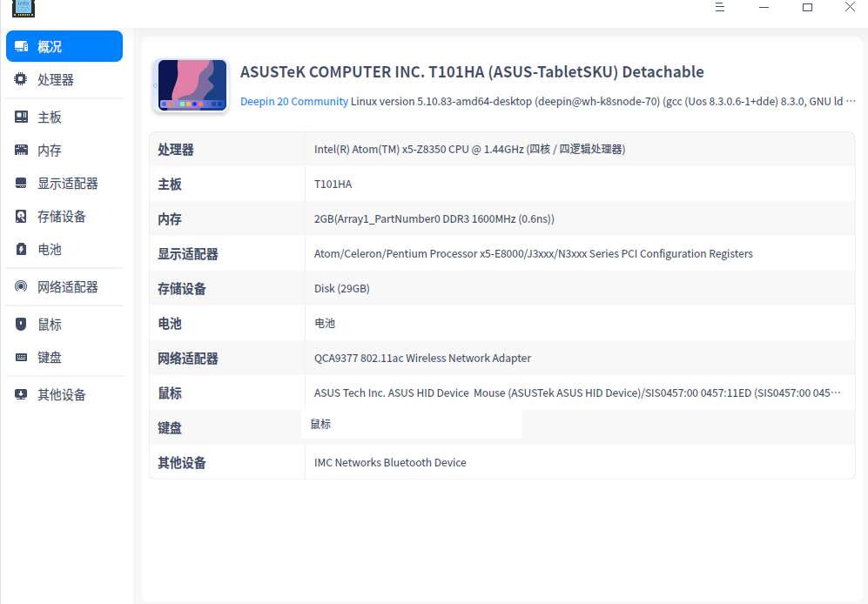Image resolution: width=868 pixels, height=604 pixels.
Task: Open the 其他设备 label in the sidebar
Action: 62,395
